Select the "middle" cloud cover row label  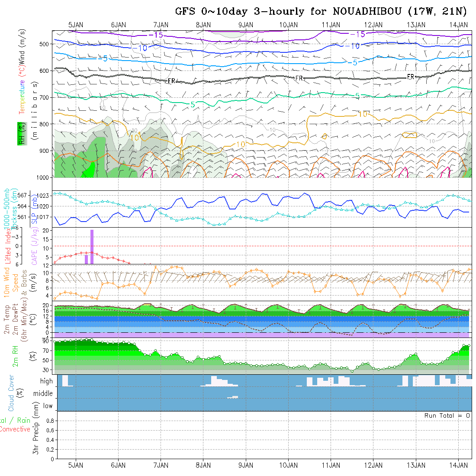(43, 393)
